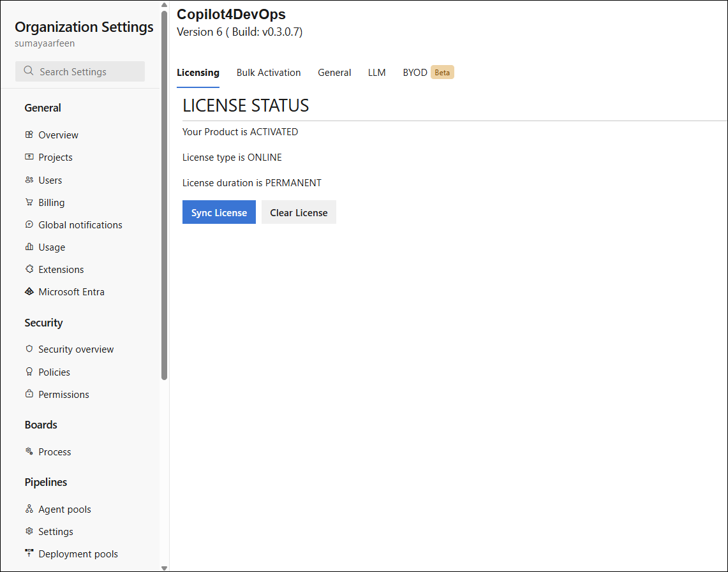This screenshot has height=572, width=728.
Task: Click the sidebar scroll-down arrow
Action: (165, 568)
